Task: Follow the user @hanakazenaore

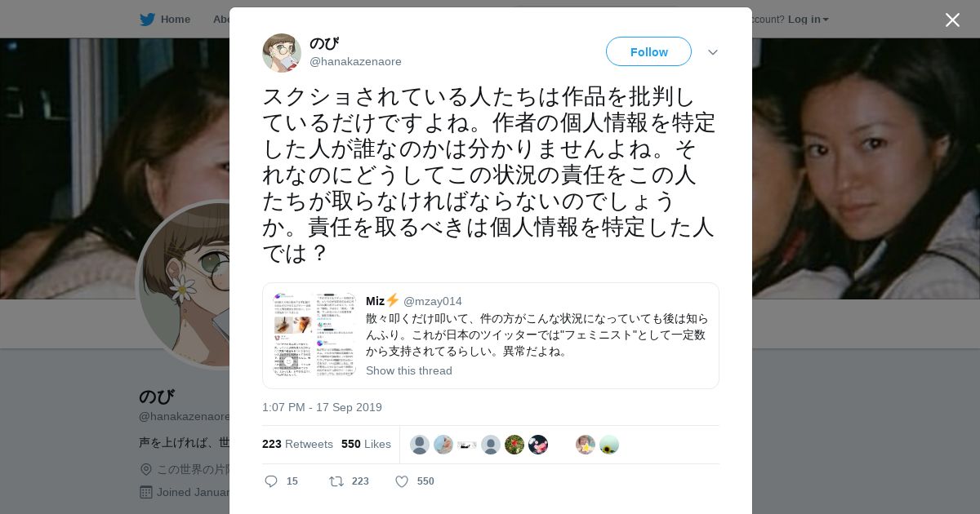Action: 648,51
